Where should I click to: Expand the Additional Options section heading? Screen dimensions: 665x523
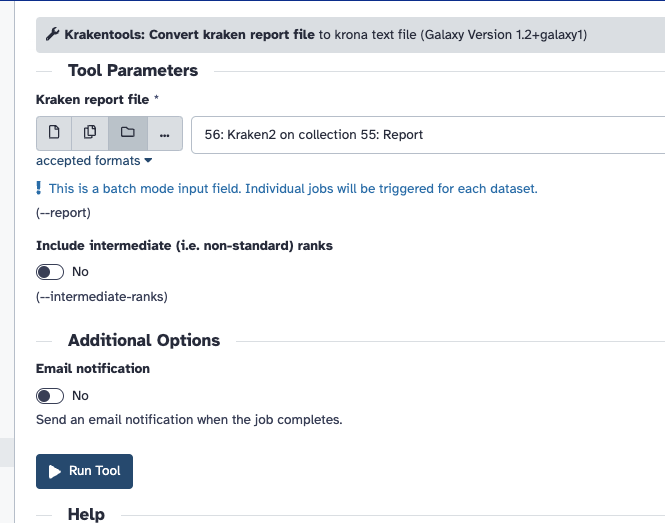click(143, 340)
